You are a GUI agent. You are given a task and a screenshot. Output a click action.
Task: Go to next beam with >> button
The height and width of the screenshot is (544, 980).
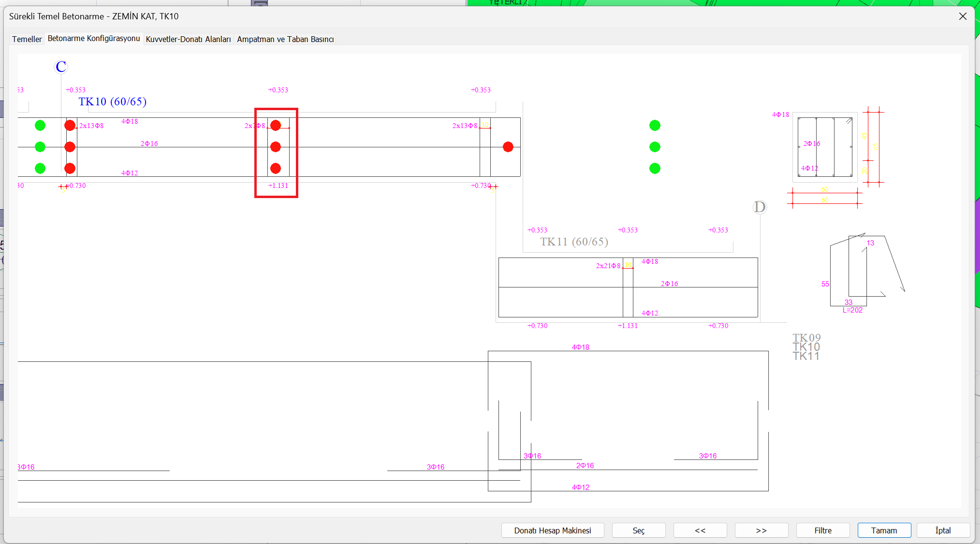tap(761, 530)
